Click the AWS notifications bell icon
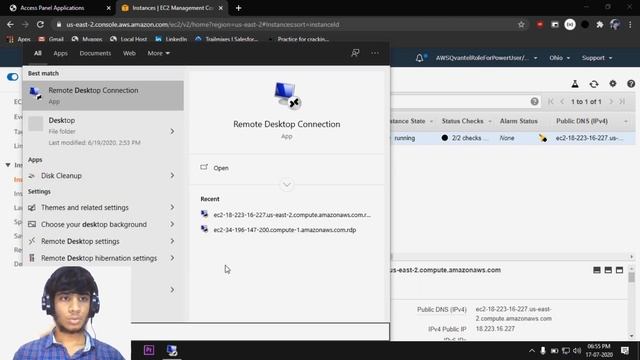This screenshot has height=360, width=640. [420, 58]
